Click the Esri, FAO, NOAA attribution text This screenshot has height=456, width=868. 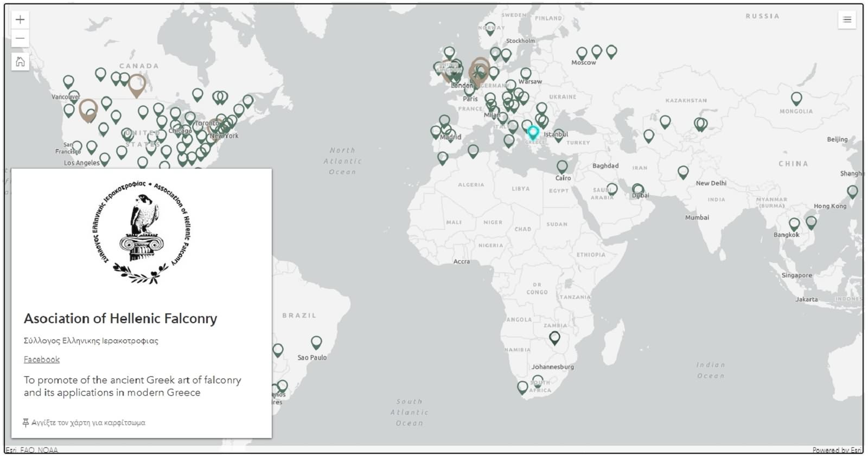pos(31,450)
